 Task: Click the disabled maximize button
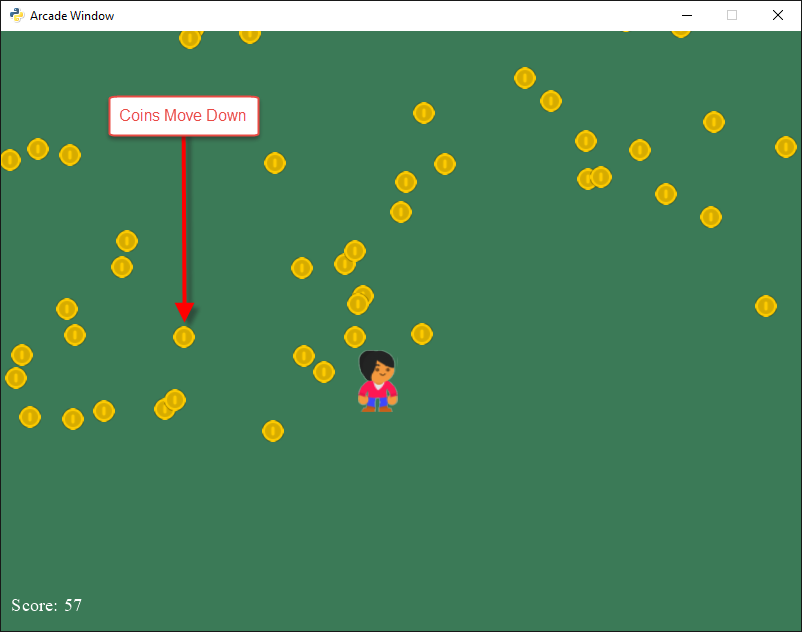[x=732, y=15]
